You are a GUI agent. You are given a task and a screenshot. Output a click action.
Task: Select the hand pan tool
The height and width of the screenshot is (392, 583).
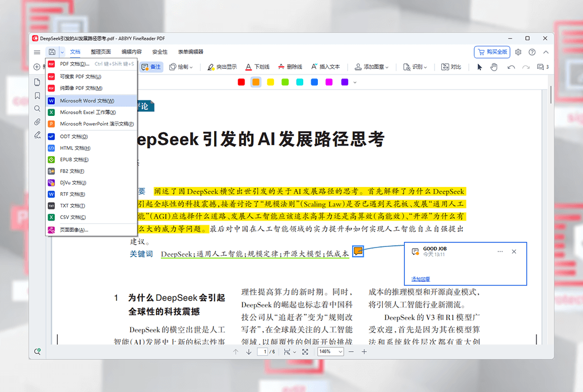pyautogui.click(x=494, y=67)
